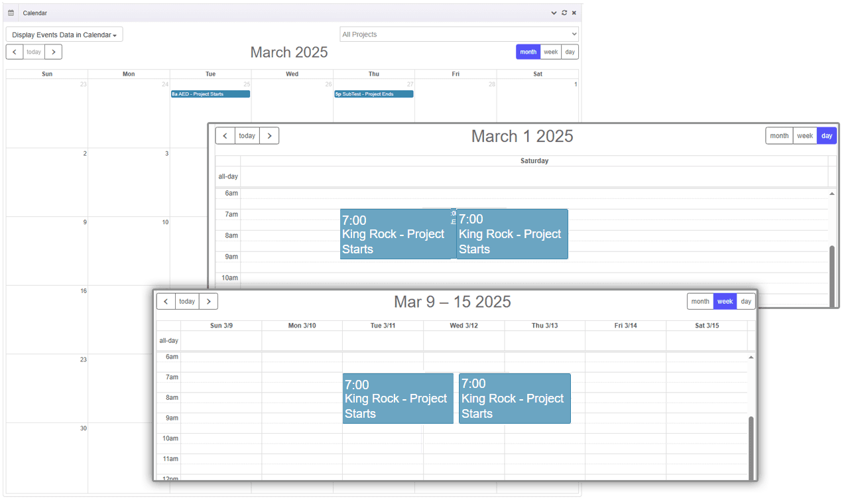Click today button in the week view panel
Viewport: 862px width, 504px height.
(187, 301)
